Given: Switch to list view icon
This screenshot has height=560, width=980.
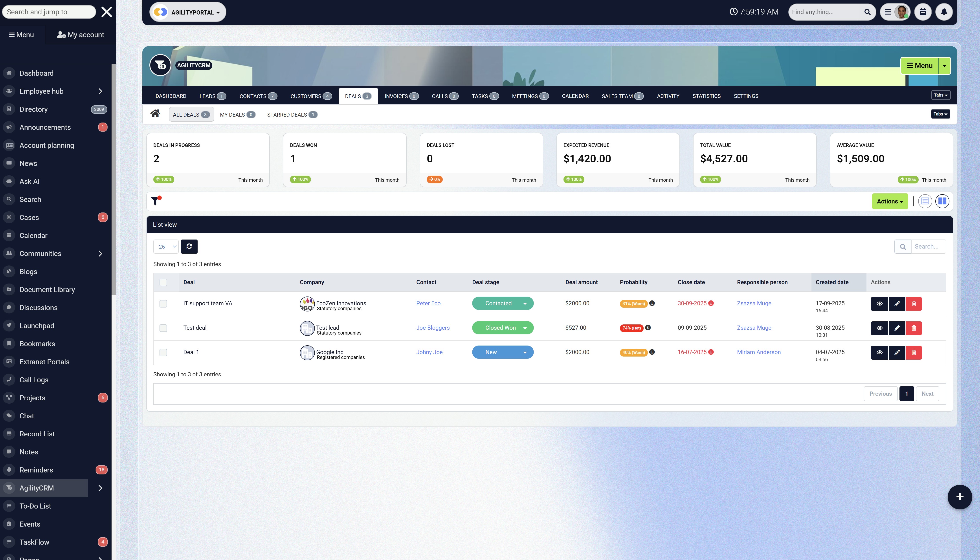Looking at the screenshot, I should [925, 201].
